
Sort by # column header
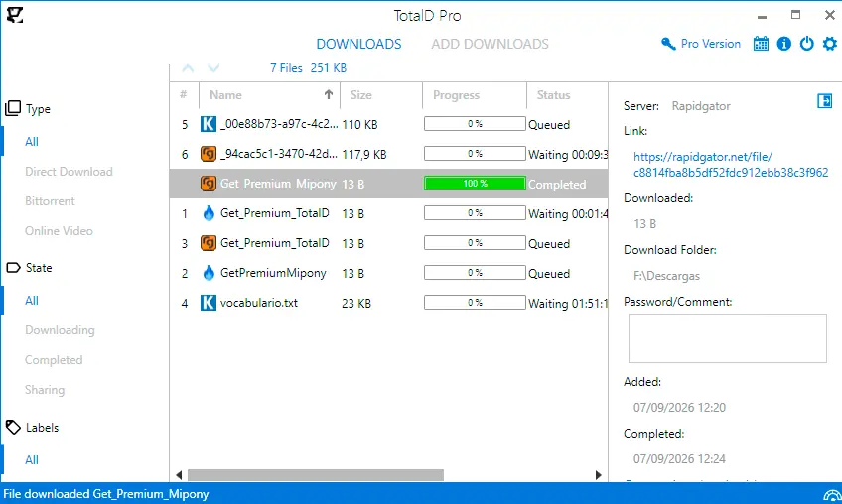coord(184,95)
